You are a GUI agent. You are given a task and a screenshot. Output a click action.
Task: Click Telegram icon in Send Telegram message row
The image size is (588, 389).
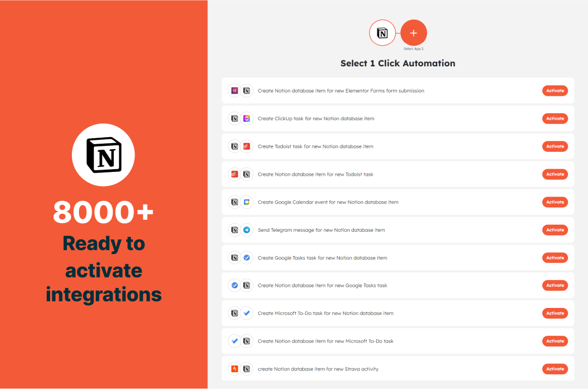point(247,230)
